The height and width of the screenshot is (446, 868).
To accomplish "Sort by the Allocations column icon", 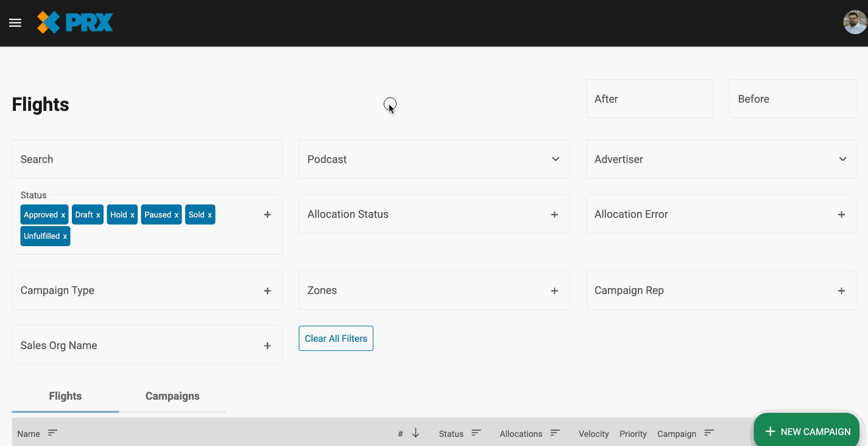I will point(555,433).
